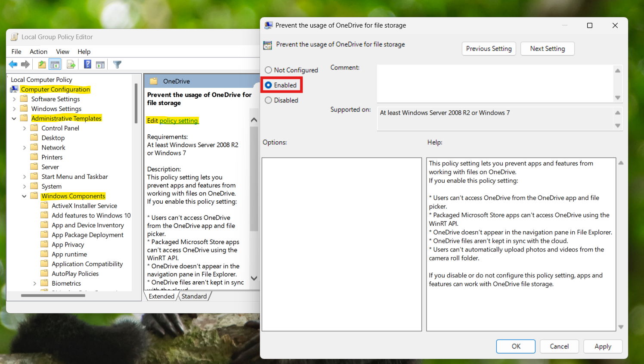Click the AutoPlay Policies folder icon

[x=44, y=274]
